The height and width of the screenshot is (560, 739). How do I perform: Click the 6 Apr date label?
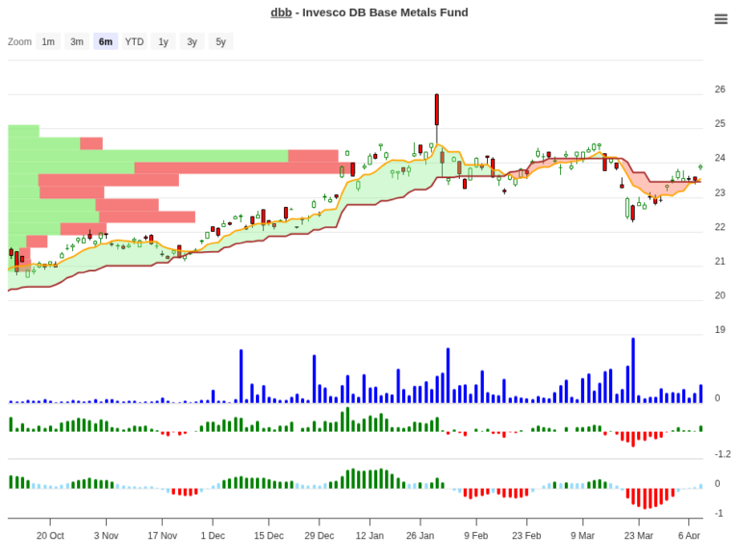[689, 536]
